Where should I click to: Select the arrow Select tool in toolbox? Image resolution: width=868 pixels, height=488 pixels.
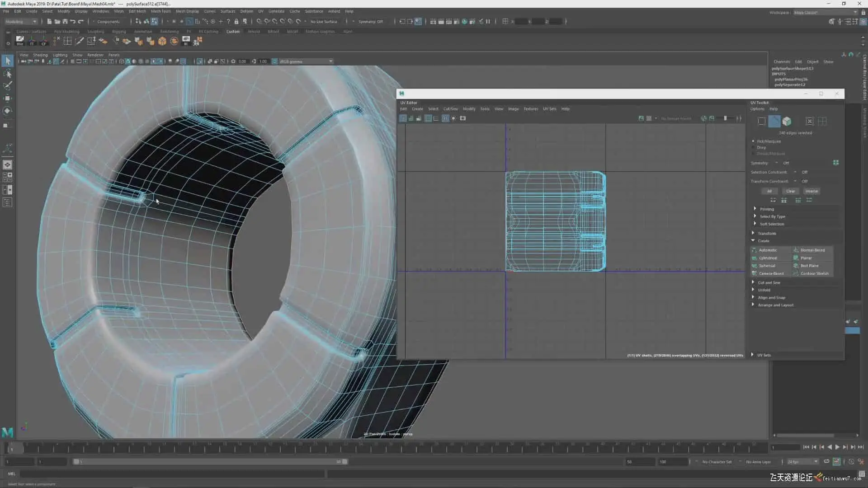pyautogui.click(x=7, y=61)
